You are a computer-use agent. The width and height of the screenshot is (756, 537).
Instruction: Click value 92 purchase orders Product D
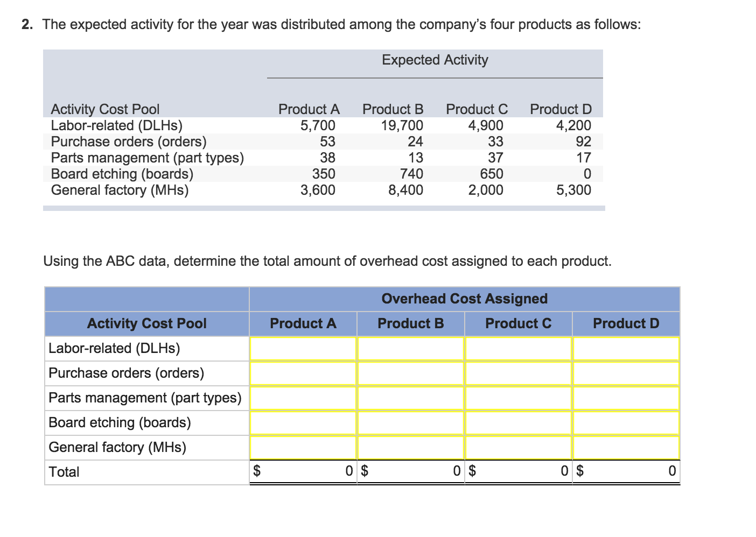(x=583, y=142)
